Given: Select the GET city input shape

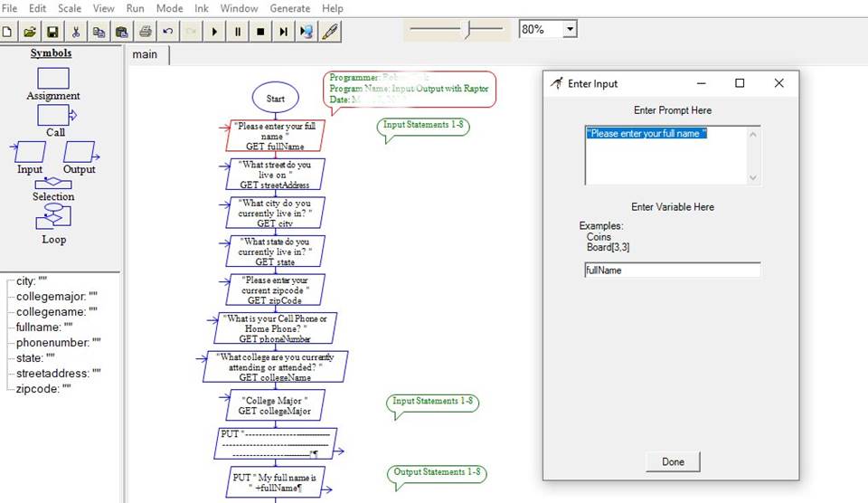Looking at the screenshot, I should click(x=275, y=213).
